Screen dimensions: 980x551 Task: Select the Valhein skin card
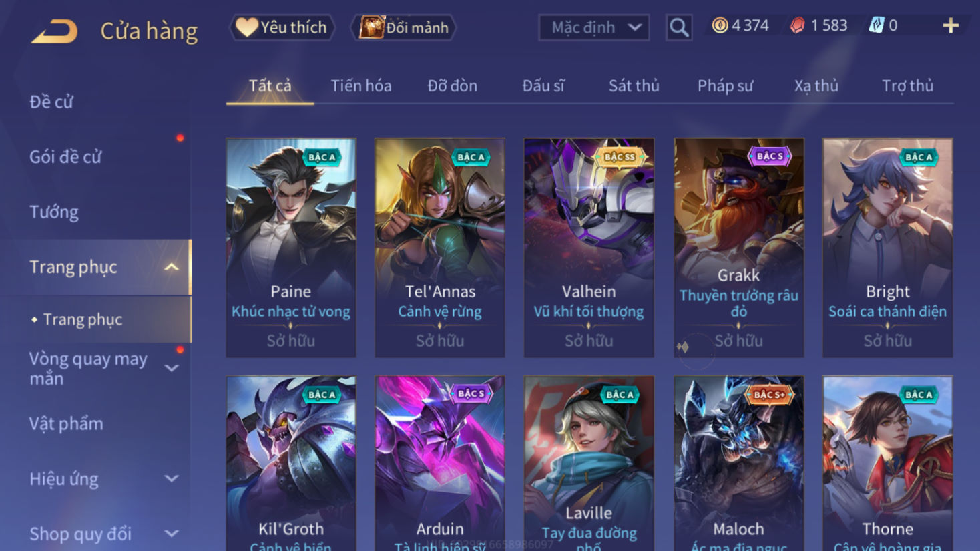589,248
